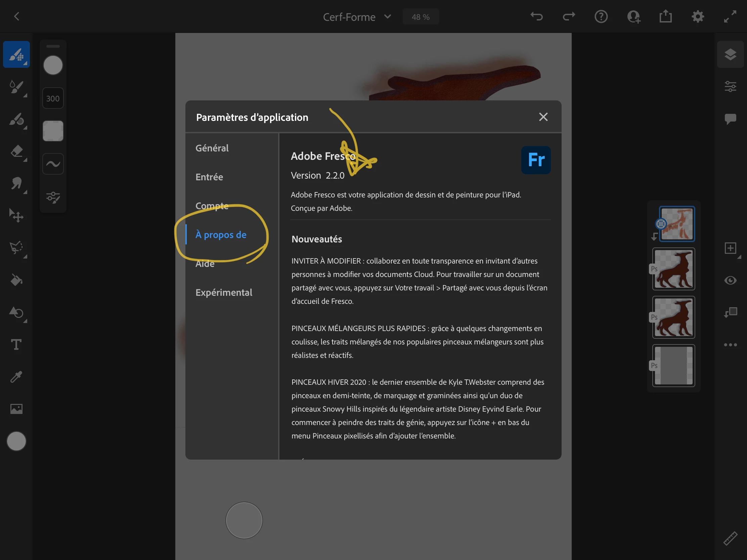Screen dimensions: 747x560
Task: Tap the undo arrow button
Action: (x=537, y=16)
